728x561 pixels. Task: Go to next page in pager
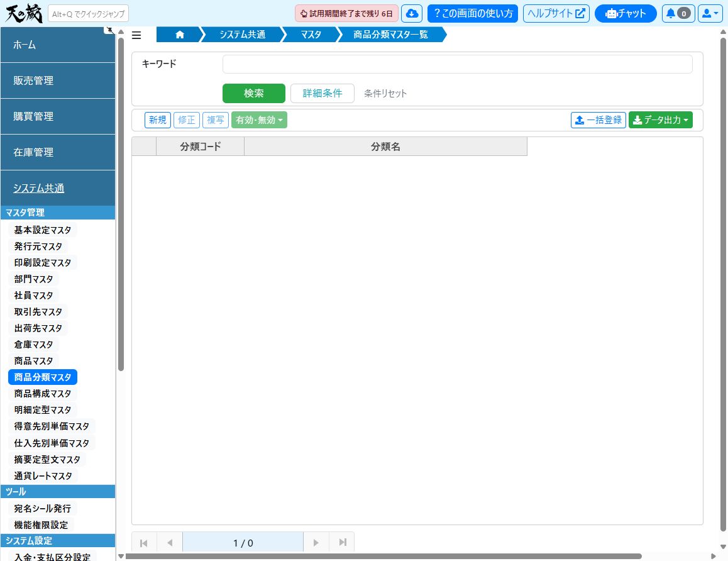316,542
